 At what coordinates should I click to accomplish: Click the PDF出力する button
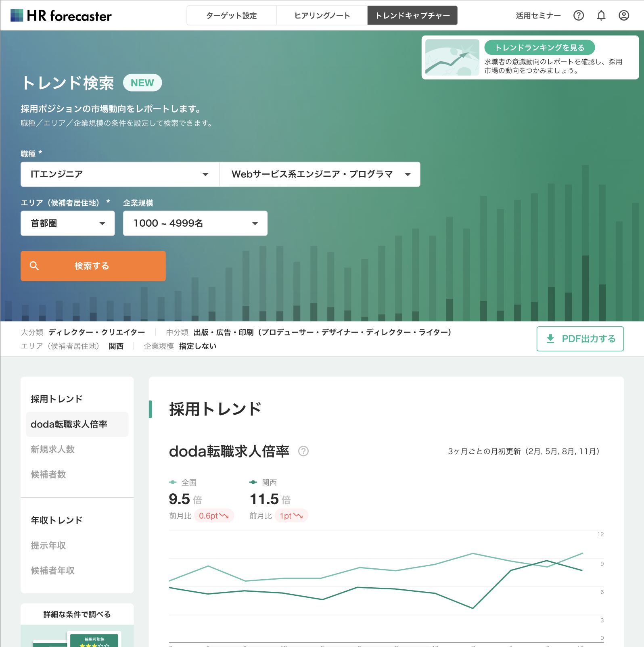tap(580, 339)
